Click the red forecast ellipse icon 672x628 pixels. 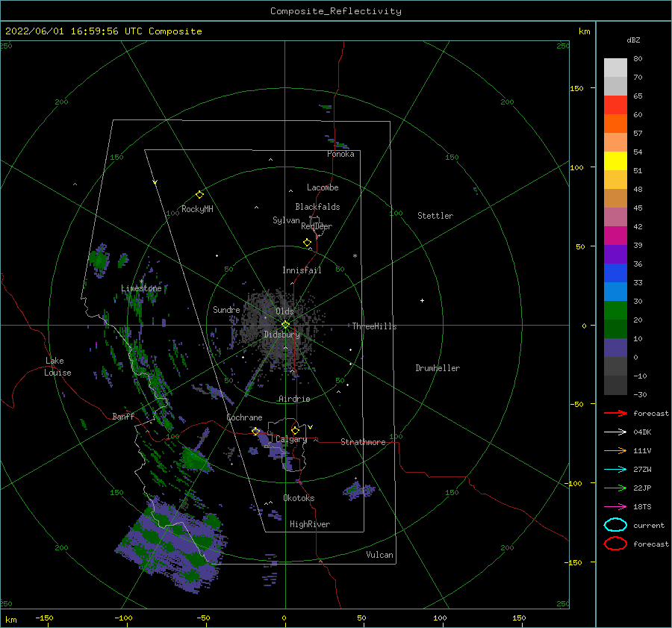(615, 544)
